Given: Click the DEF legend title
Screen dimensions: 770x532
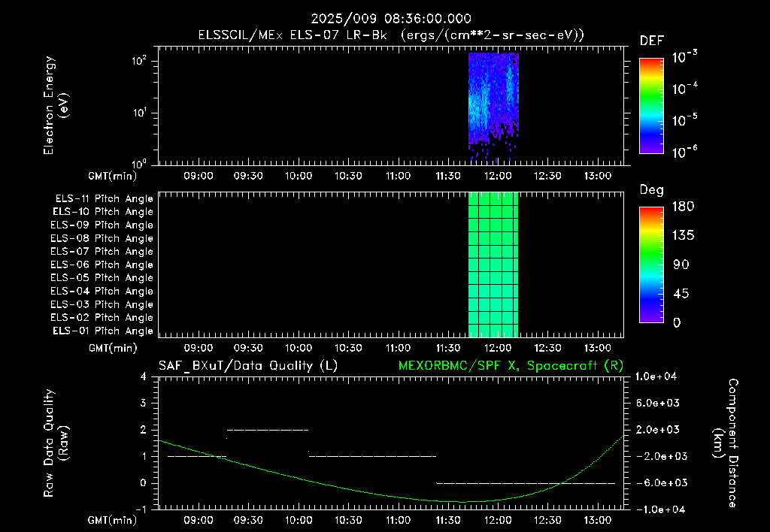Looking at the screenshot, I should pos(652,41).
